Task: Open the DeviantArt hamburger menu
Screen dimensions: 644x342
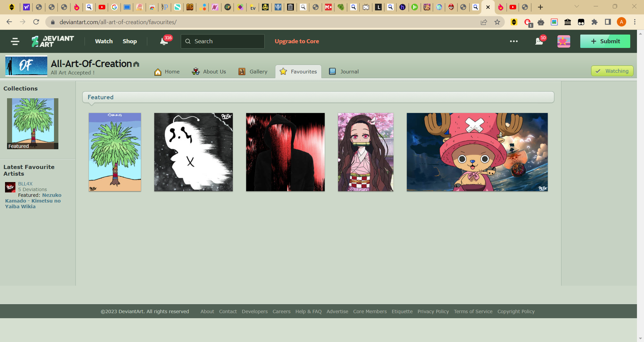Action: [15, 41]
